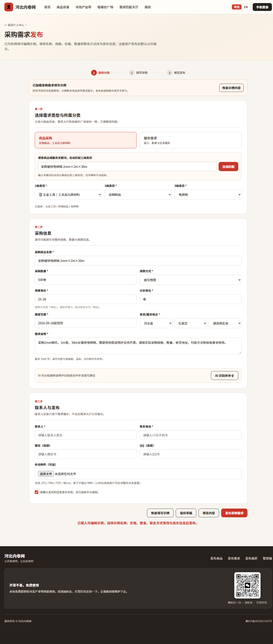273x644 pixels.
Task: Switch language to EN
Action: (246, 7)
